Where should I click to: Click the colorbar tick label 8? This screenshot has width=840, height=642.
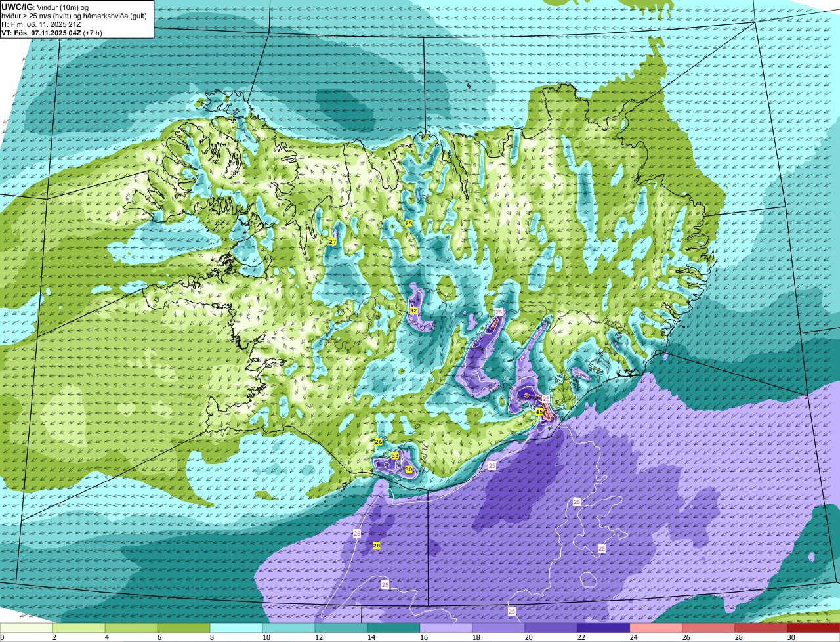[x=212, y=637]
